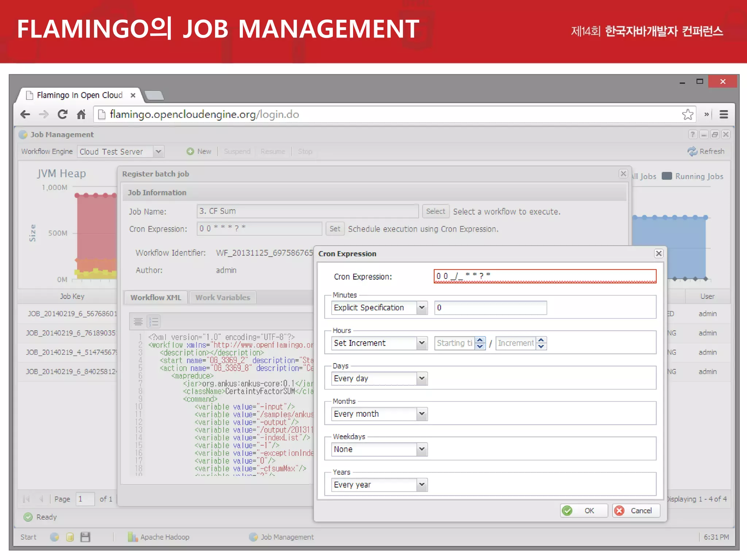
Task: Close the Register batch job dialog
Action: [x=623, y=174]
